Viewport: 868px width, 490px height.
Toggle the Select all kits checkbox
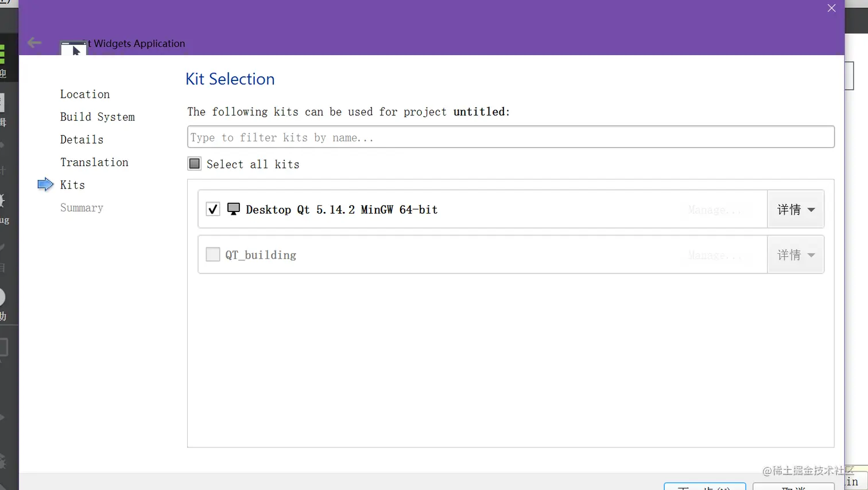(x=195, y=164)
